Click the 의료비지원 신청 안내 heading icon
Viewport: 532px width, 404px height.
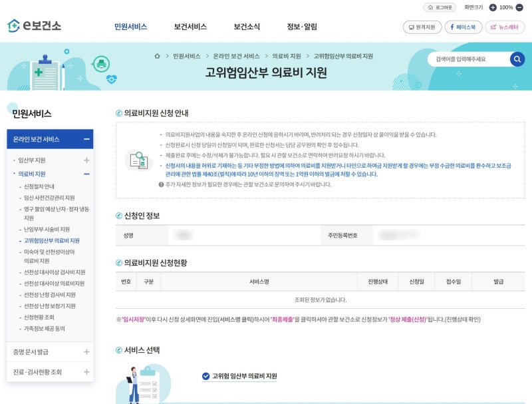(119, 113)
